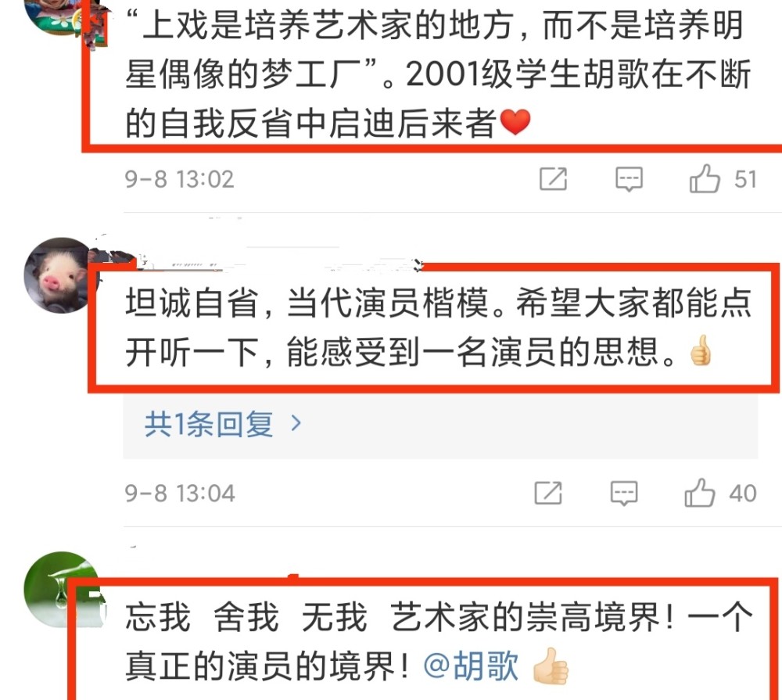Open the green leaf avatar profile
Screen dimensions: 782x700
pyautogui.click(x=60, y=589)
